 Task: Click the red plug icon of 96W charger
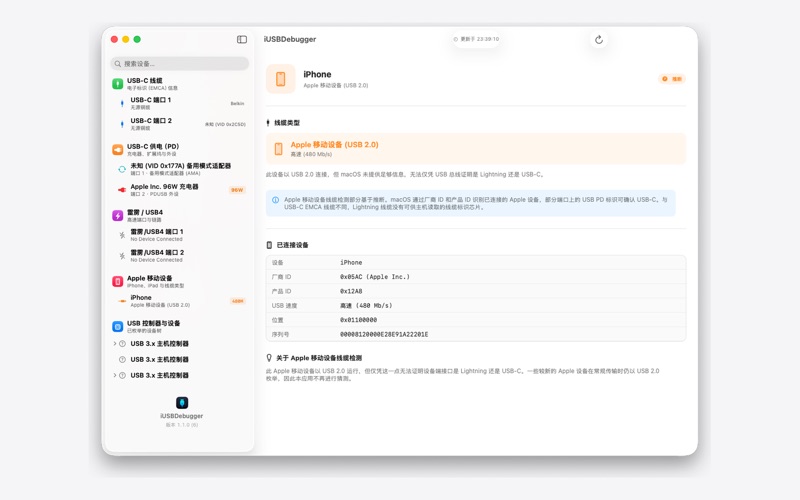[122, 190]
